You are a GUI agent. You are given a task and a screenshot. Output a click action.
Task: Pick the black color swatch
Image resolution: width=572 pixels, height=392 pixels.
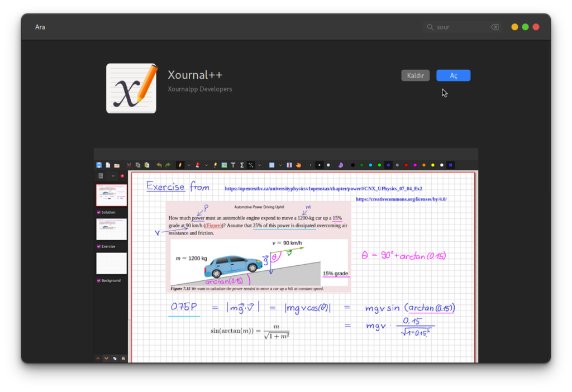[x=353, y=165]
